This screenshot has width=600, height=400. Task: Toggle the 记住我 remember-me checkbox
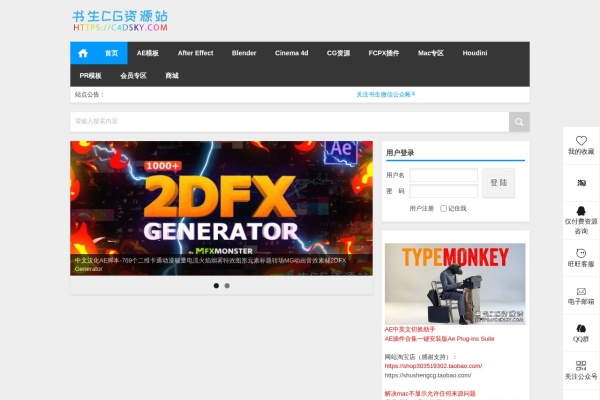[x=443, y=209]
